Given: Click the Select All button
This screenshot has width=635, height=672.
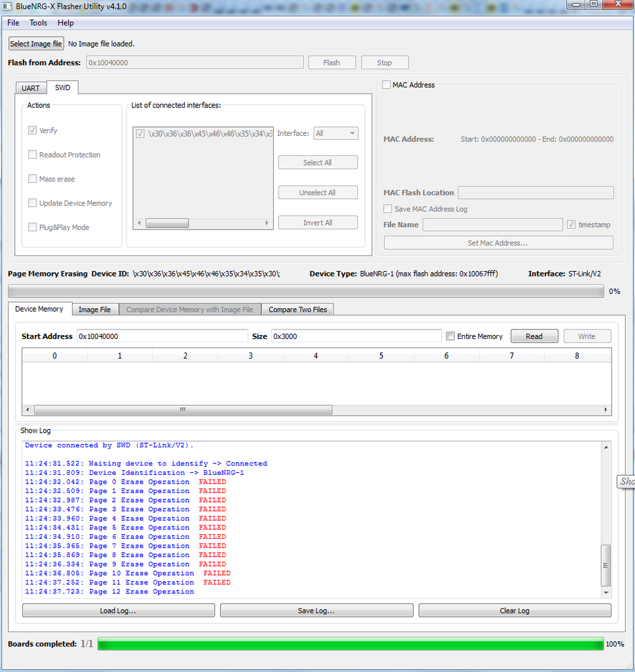Looking at the screenshot, I should [x=317, y=162].
